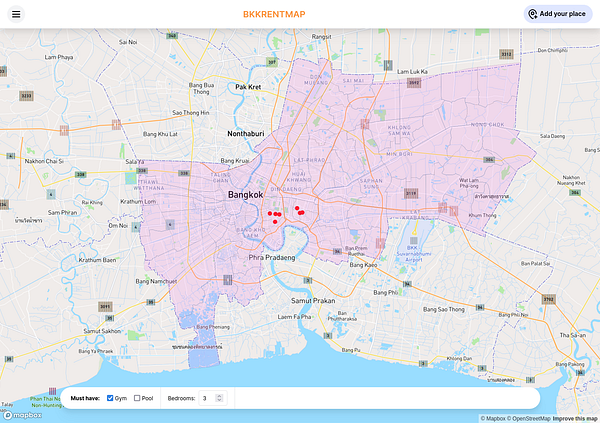Decrease bedrooms with the down arrow

pos(219,400)
